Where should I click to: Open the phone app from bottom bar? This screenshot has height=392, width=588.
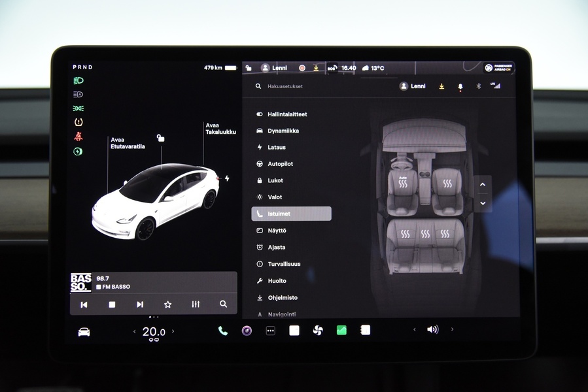(x=222, y=330)
